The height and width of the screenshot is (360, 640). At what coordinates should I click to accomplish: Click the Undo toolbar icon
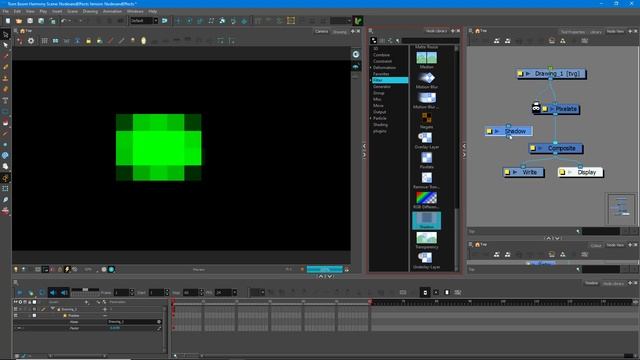point(63,21)
